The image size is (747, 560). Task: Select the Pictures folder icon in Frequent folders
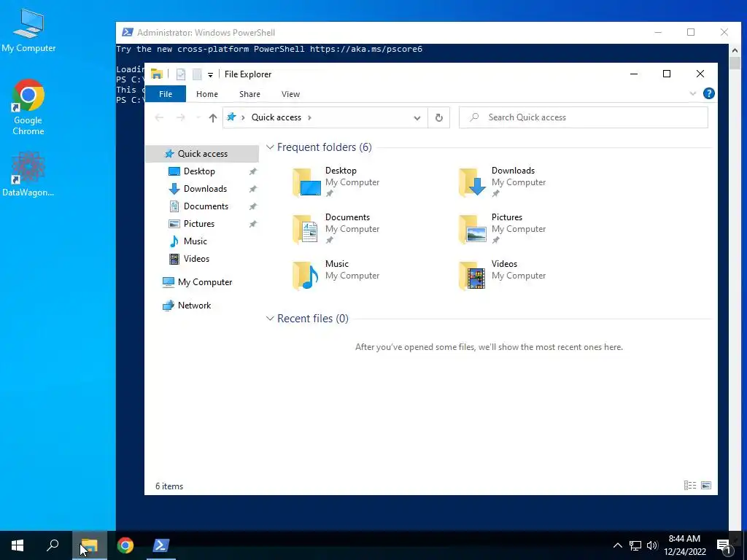point(472,228)
